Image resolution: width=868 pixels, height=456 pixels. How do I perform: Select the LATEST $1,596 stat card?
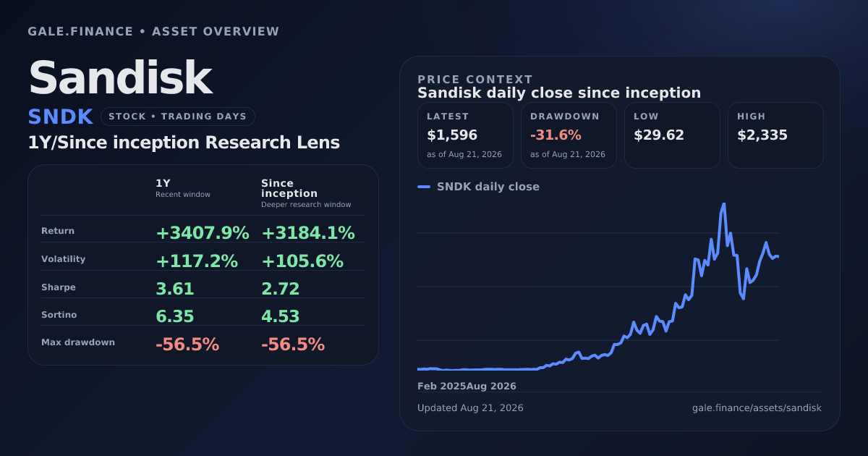[465, 135]
